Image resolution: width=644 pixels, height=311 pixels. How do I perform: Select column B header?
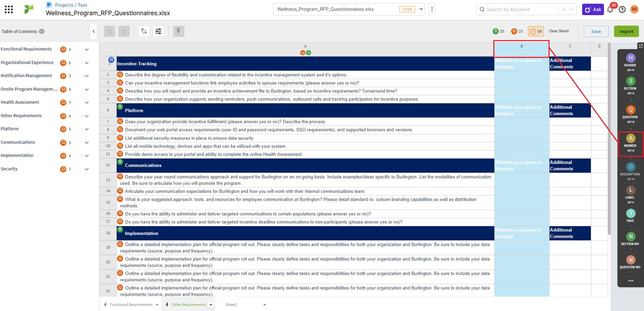tap(522, 49)
